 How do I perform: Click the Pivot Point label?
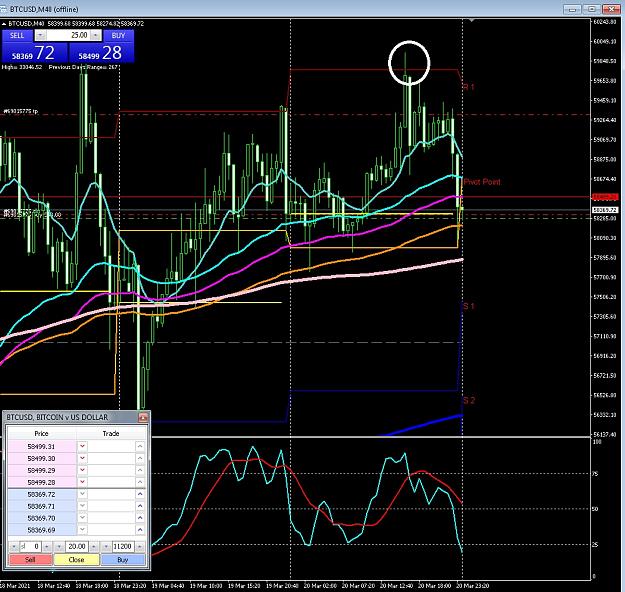pos(482,182)
